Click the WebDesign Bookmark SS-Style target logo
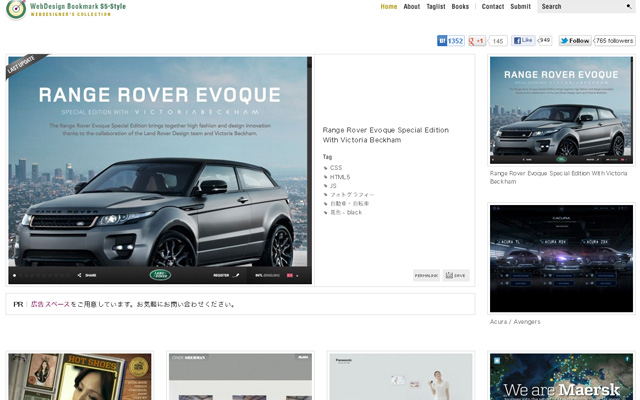640x400 pixels. click(x=16, y=9)
